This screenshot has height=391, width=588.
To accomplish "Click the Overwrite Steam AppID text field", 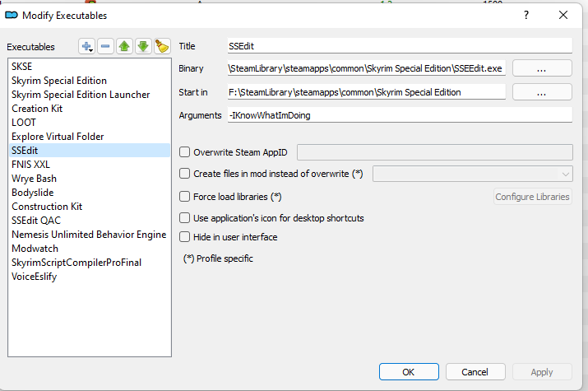I will point(435,152).
